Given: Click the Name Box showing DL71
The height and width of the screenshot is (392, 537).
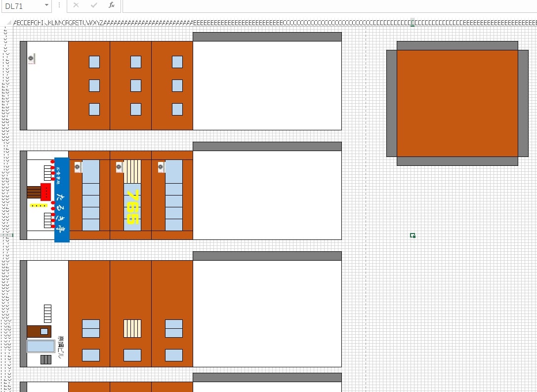Looking at the screenshot, I should [22, 6].
